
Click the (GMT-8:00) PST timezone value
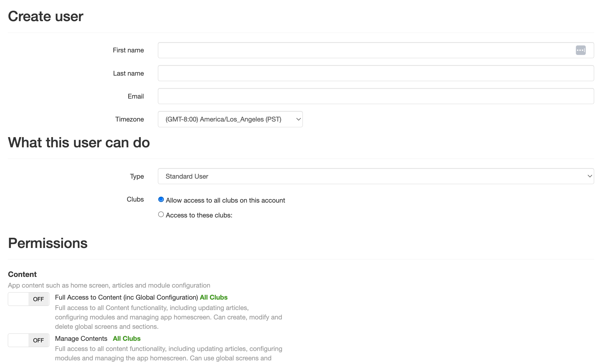tap(223, 119)
